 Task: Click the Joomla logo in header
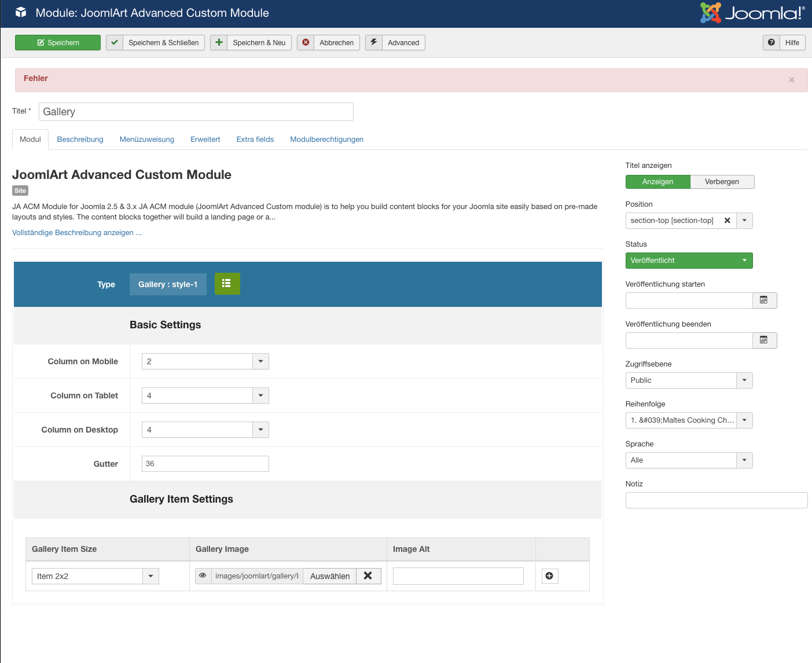tap(752, 13)
